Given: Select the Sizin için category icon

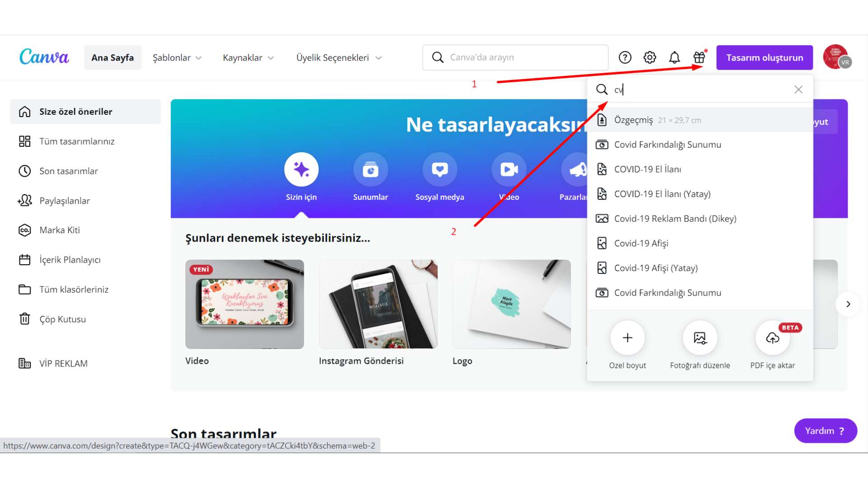Looking at the screenshot, I should 301,169.
